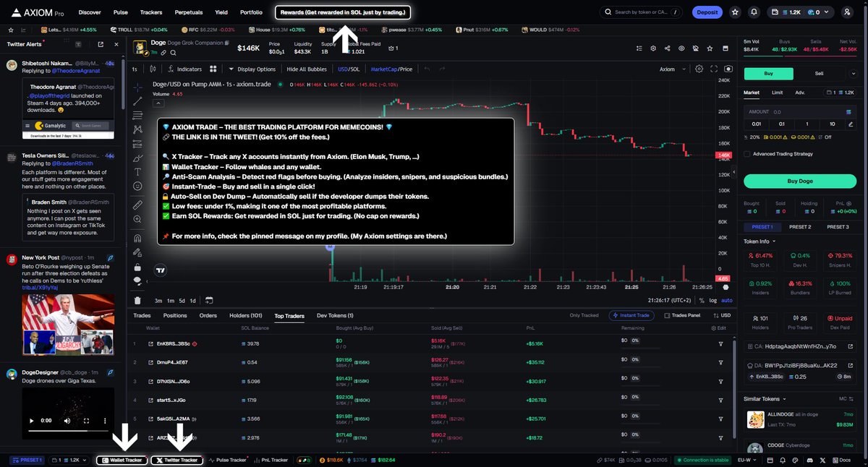Open chart layout grid icon
Image resolution: width=868 pixels, height=467 pixels.
(213, 69)
